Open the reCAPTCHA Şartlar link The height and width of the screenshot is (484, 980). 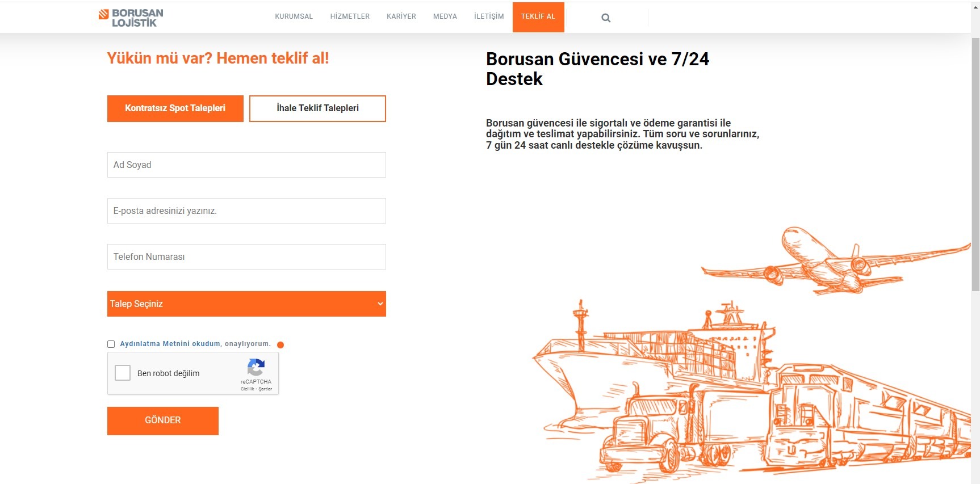pyautogui.click(x=265, y=389)
